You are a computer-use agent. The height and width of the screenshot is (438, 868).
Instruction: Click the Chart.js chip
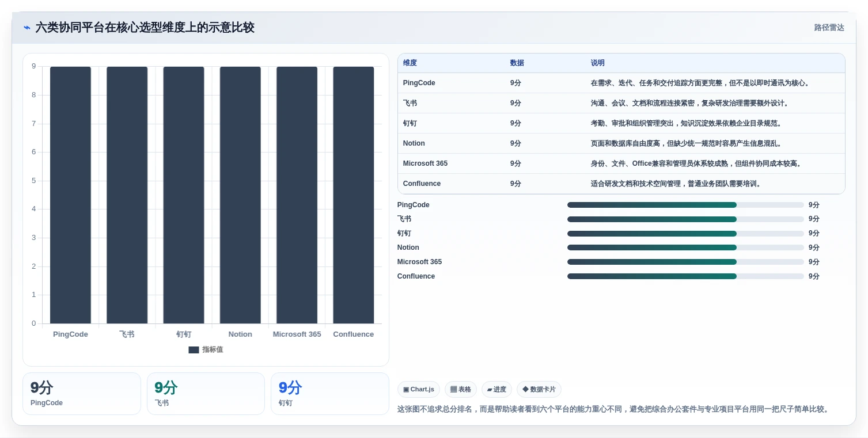[419, 390]
